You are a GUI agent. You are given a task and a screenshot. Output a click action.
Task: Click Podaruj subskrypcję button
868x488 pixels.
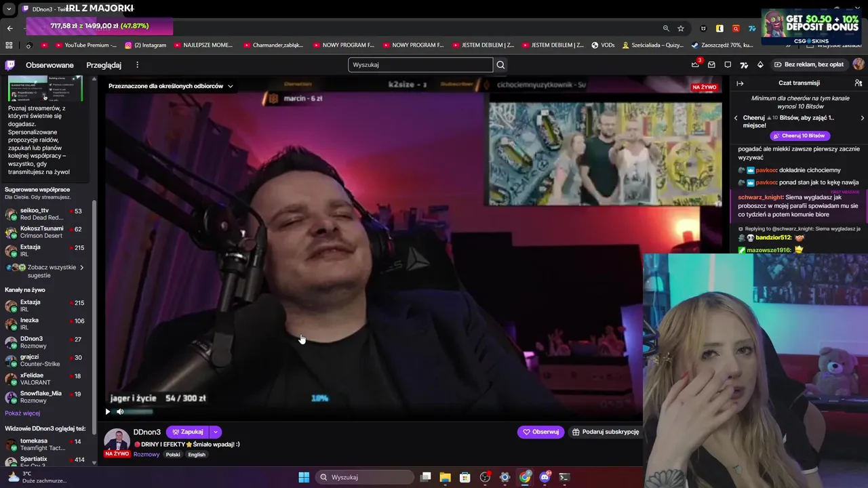pyautogui.click(x=606, y=432)
